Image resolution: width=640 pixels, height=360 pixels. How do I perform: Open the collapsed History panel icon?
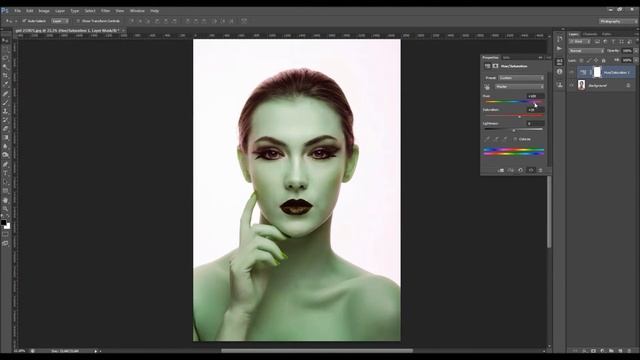click(559, 39)
